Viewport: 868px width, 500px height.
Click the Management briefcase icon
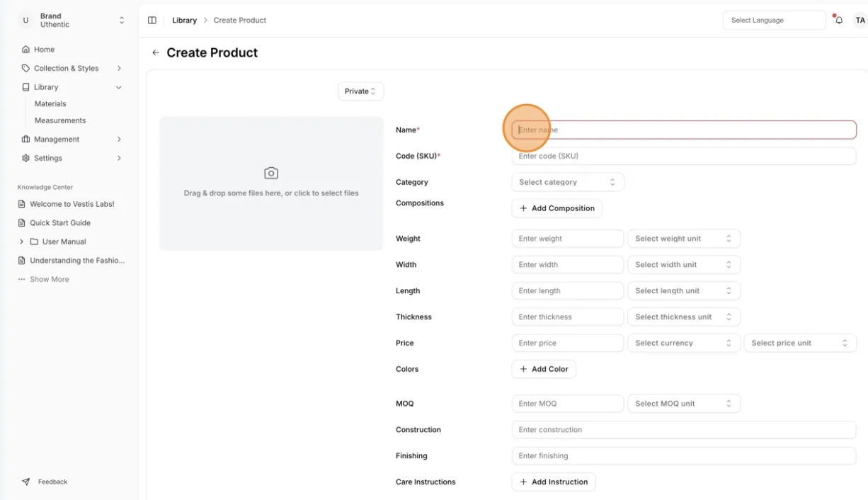[26, 140]
